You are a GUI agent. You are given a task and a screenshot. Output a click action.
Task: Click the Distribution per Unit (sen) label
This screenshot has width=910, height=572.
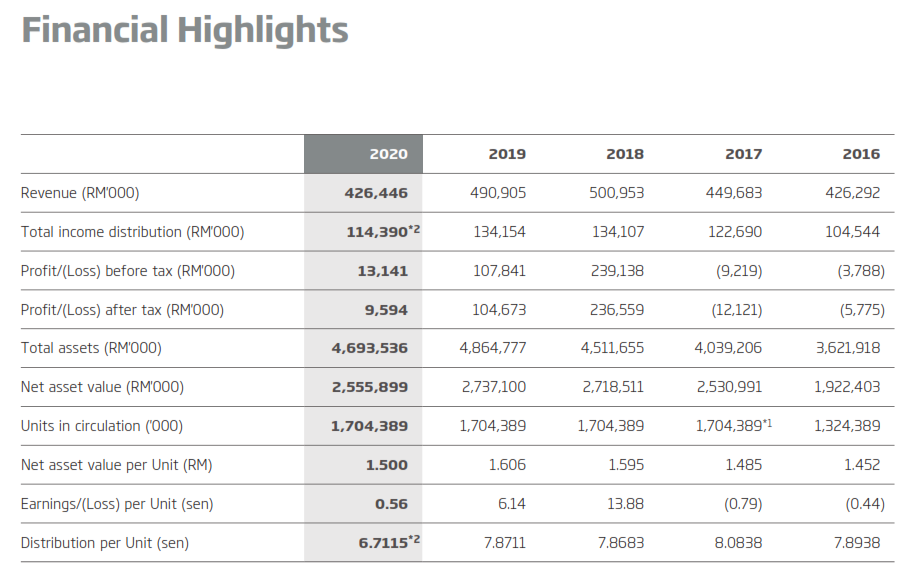[x=105, y=542]
